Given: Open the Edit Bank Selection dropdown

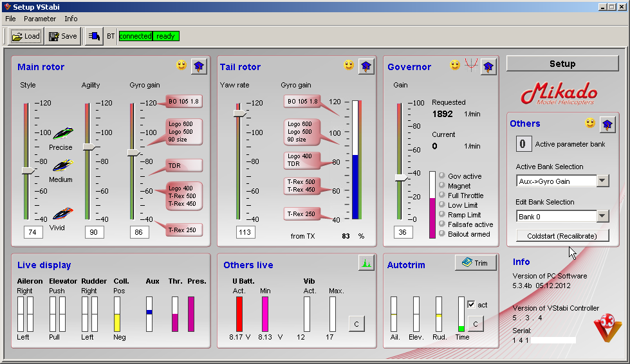Looking at the screenshot, I should 602,217.
